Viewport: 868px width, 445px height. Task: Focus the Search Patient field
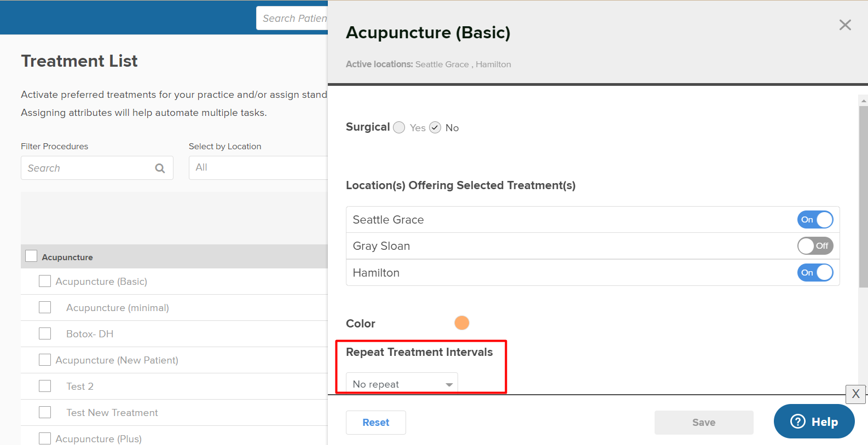point(292,18)
